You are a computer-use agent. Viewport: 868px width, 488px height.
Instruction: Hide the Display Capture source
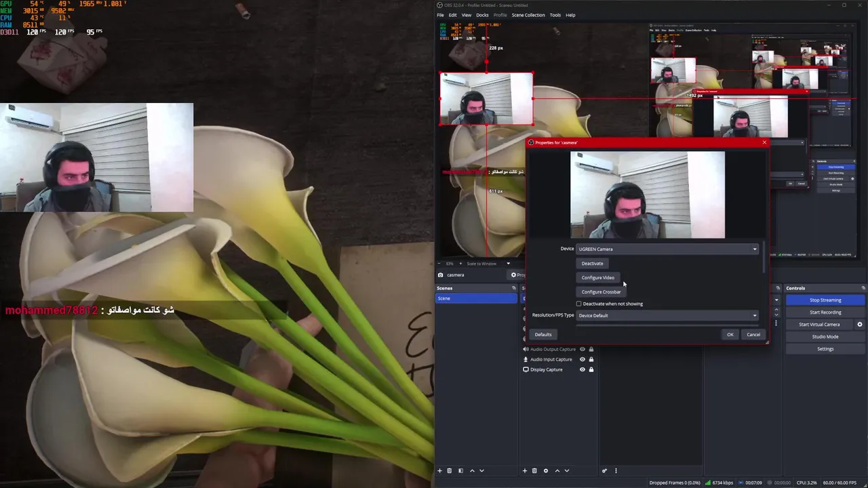[x=582, y=369]
